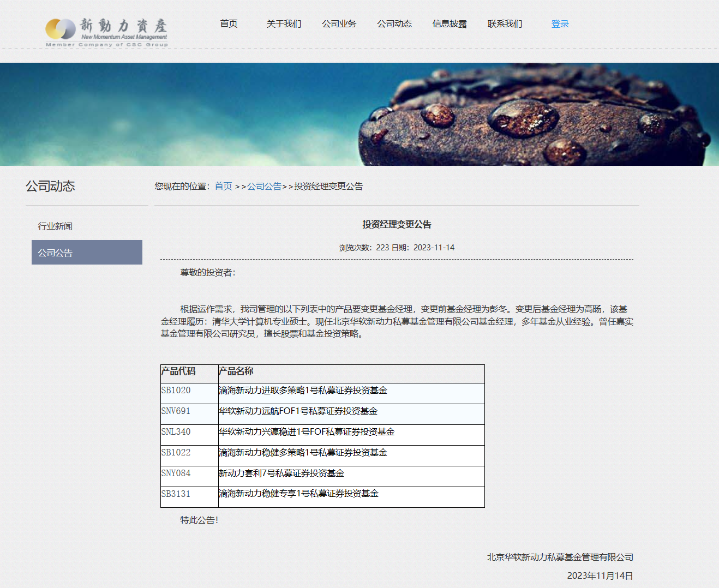Screen dimensions: 719x588
Task: Select 公司动态 in the top navigation
Action: point(394,24)
